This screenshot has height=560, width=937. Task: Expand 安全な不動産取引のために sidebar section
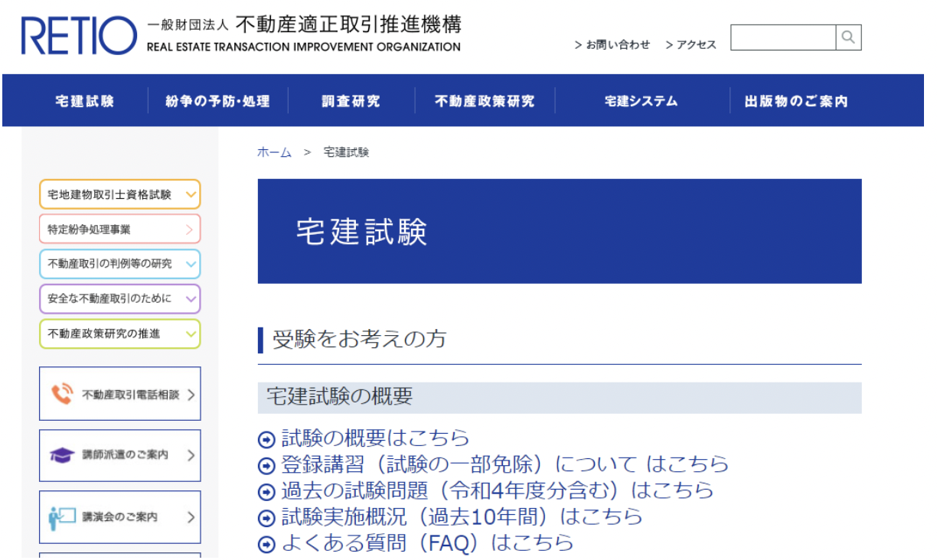(x=191, y=298)
